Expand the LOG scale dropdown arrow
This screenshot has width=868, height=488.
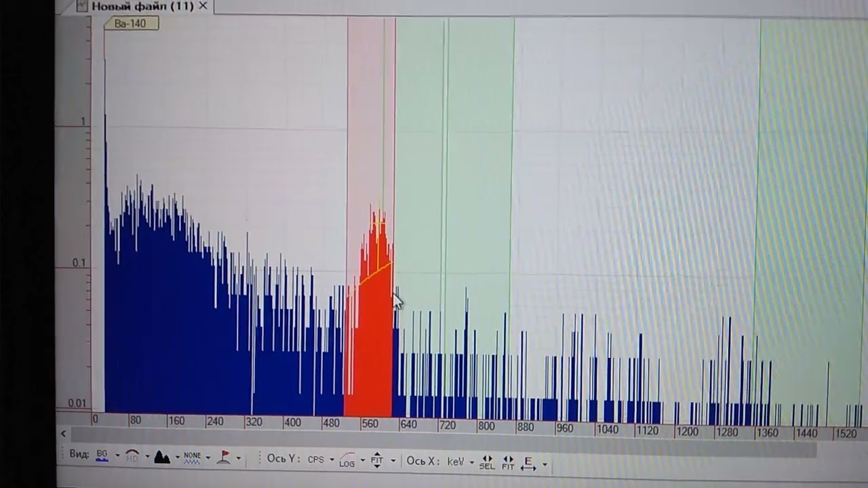[x=363, y=461]
